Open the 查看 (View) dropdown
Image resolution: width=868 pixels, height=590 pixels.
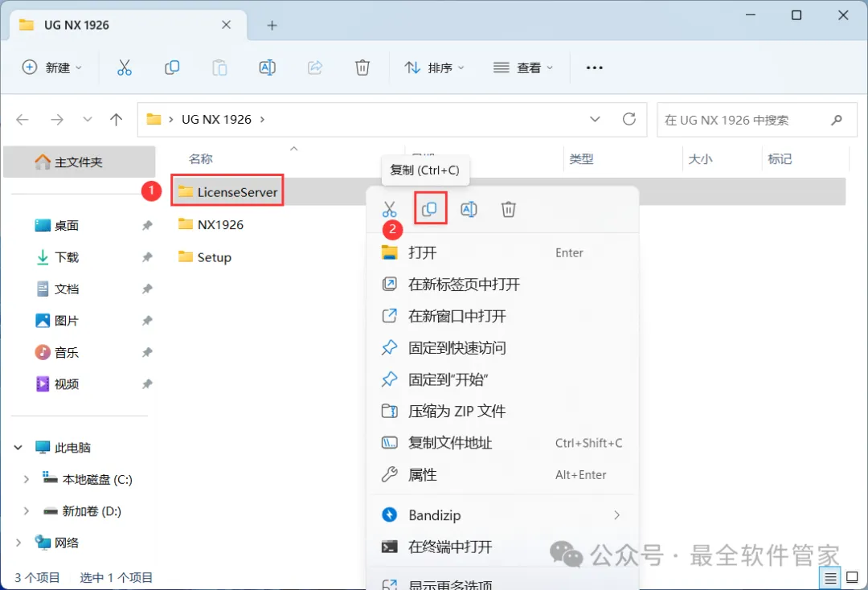coord(523,68)
